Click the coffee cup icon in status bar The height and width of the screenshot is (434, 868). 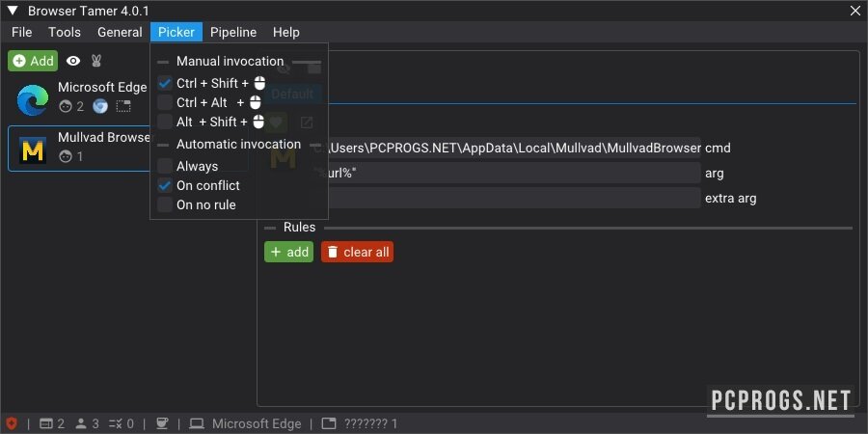tap(162, 424)
